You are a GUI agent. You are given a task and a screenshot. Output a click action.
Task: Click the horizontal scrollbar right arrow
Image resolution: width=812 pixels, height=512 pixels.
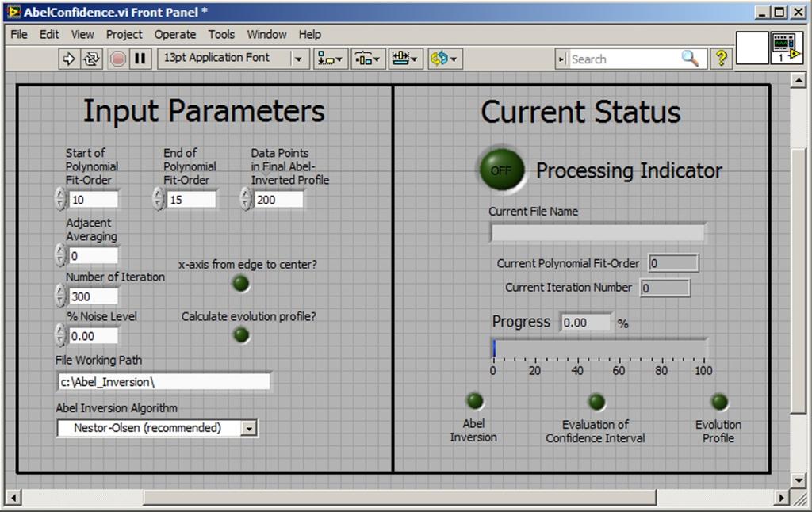click(782, 498)
